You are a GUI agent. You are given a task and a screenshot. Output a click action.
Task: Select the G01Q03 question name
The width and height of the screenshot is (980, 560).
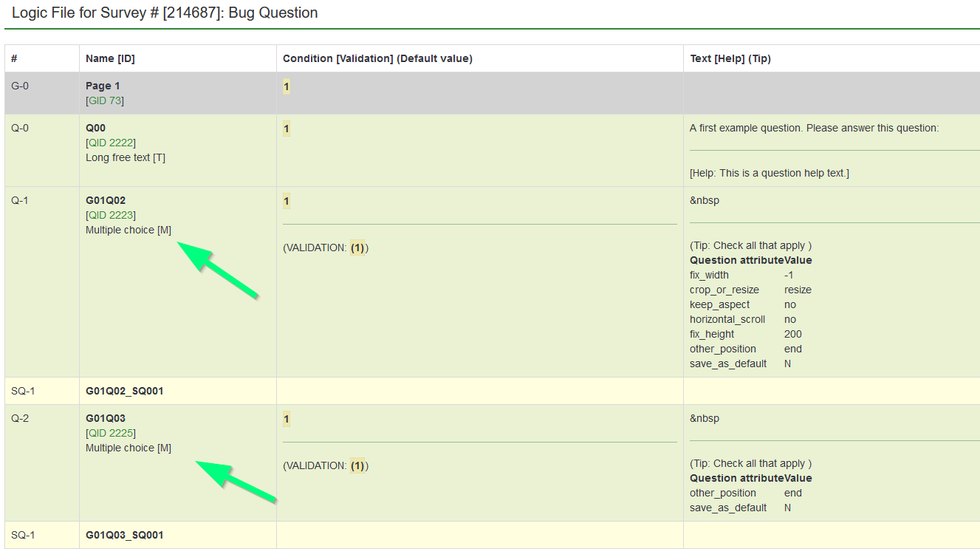106,418
